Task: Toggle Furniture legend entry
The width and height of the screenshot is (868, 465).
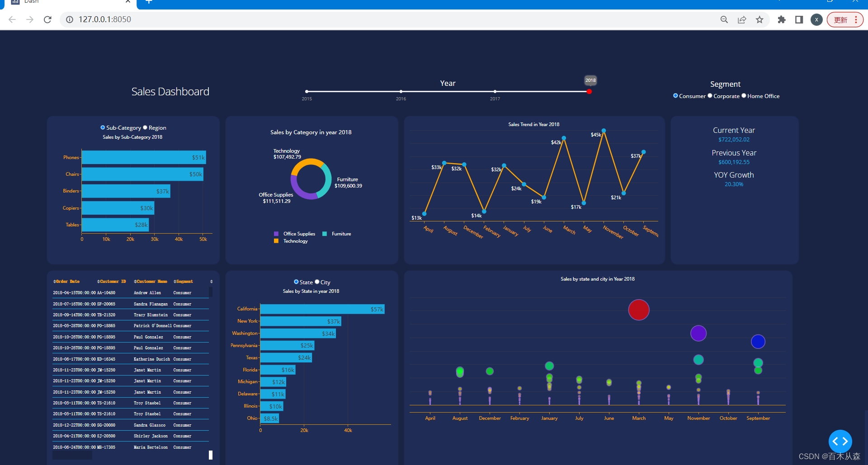Action: (336, 234)
